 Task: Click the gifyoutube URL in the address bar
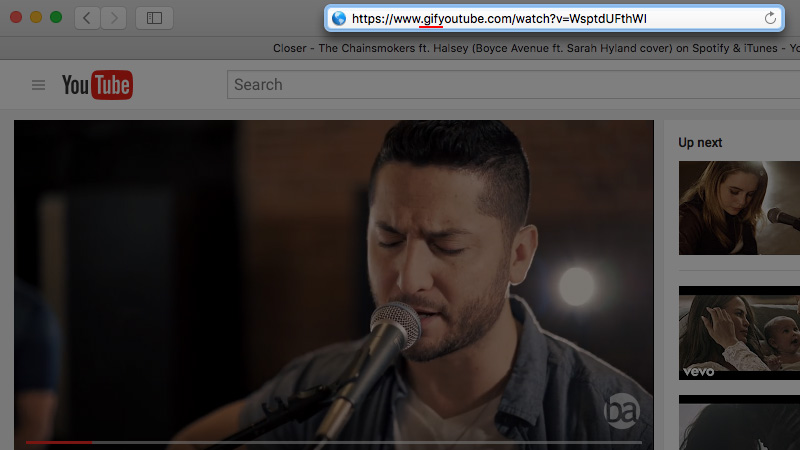click(499, 19)
